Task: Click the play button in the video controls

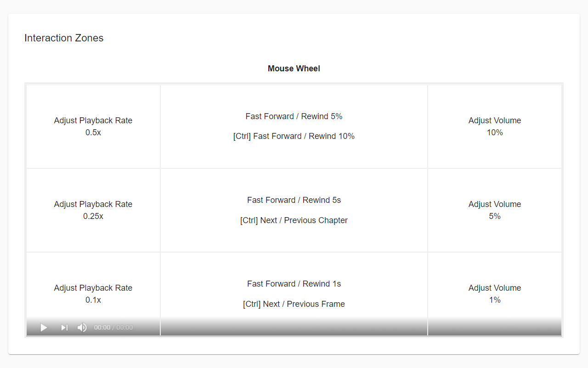Action: tap(44, 328)
